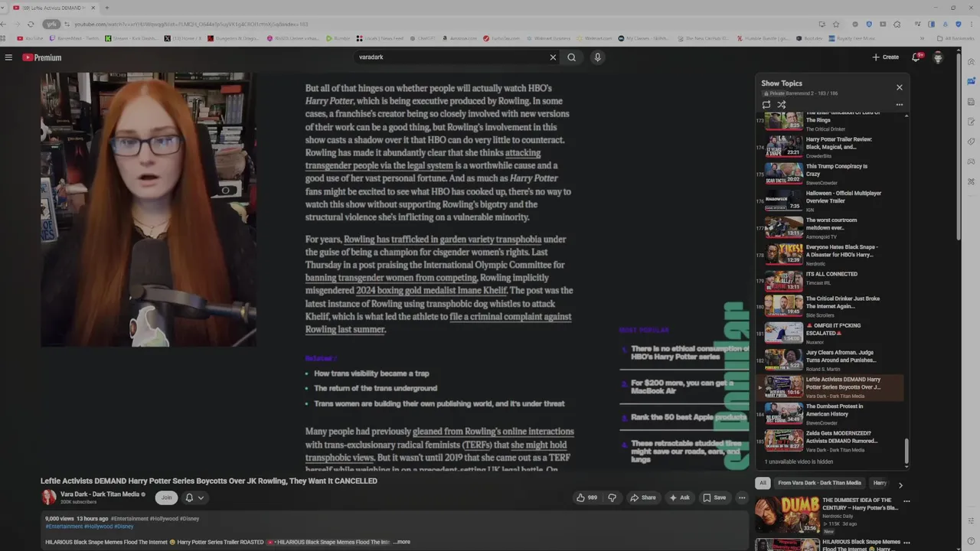This screenshot has height=551, width=980.
Task: Dislike the video
Action: click(x=612, y=497)
